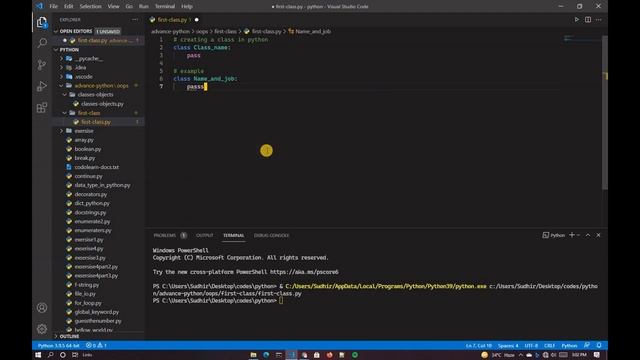Collapse the advance-python\oops folder
640x360 pixels.
(x=62, y=86)
